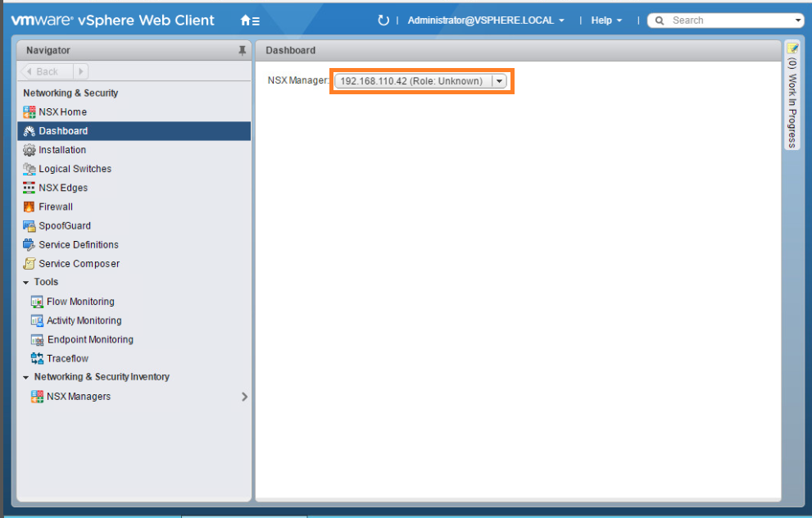Image resolution: width=812 pixels, height=518 pixels.
Task: Click the Activity Monitoring icon
Action: click(37, 320)
